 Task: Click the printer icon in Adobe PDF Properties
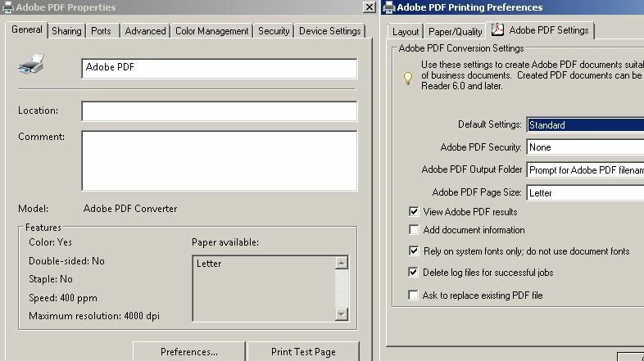click(x=31, y=64)
